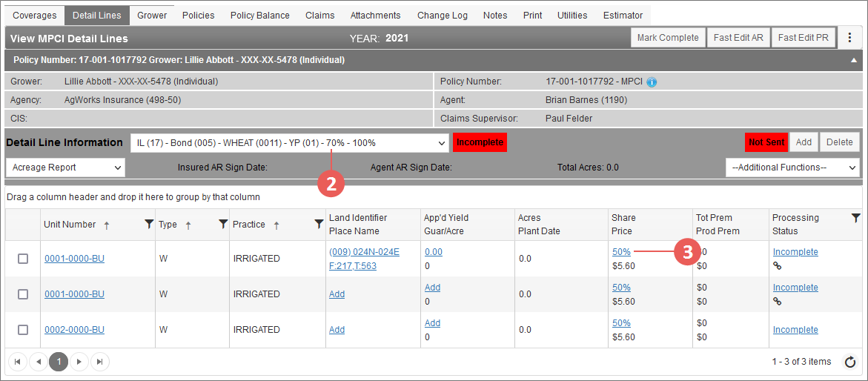The image size is (868, 381).
Task: Go to first page of grid
Action: pyautogui.click(x=17, y=362)
